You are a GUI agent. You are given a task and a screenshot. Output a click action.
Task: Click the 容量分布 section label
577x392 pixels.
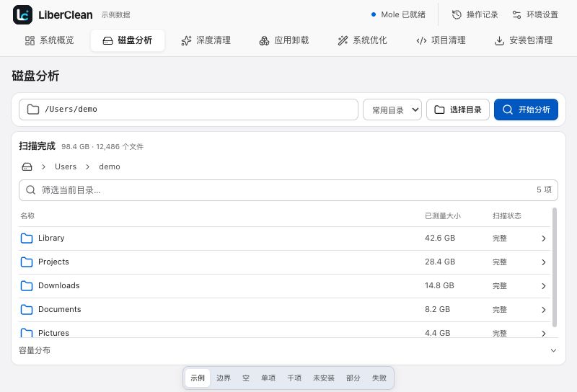pos(35,350)
